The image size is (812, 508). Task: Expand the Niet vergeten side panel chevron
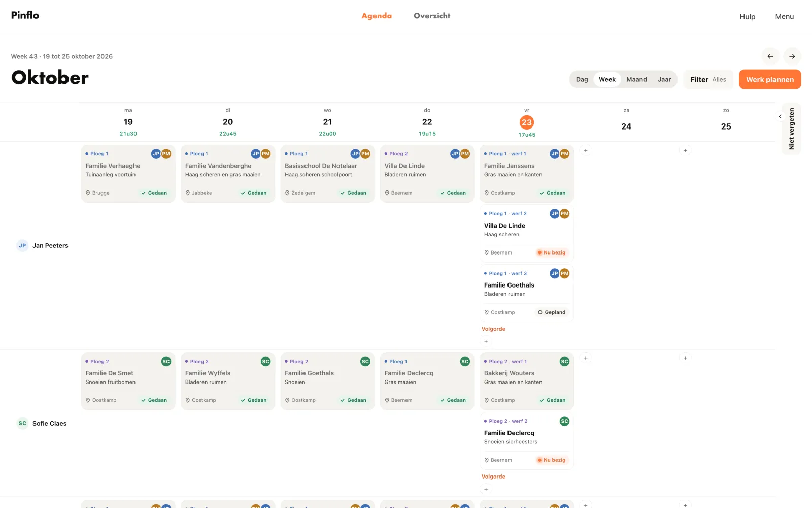(780, 116)
